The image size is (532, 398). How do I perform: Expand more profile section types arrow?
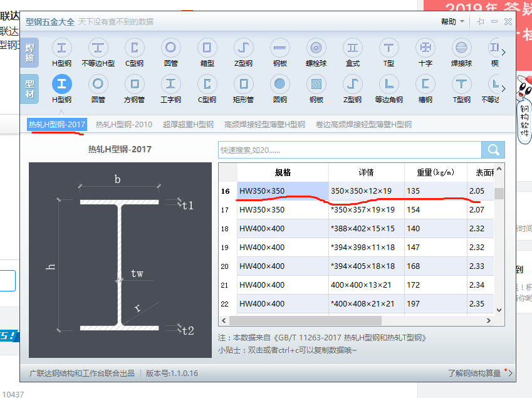point(504,88)
